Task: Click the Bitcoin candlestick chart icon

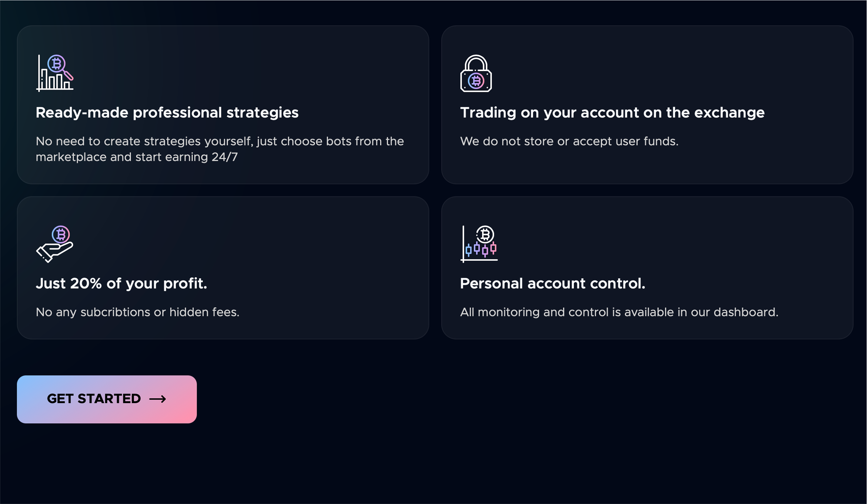Action: click(479, 244)
